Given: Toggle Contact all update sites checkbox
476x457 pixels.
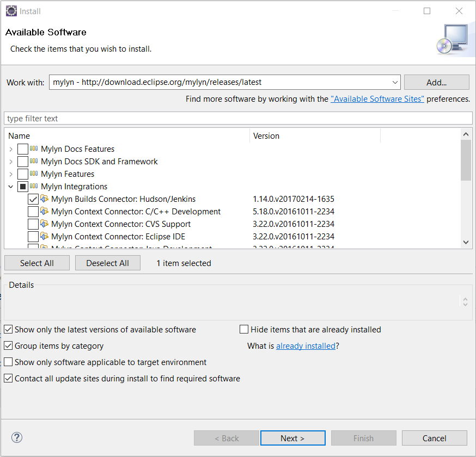Looking at the screenshot, I should coord(8,379).
